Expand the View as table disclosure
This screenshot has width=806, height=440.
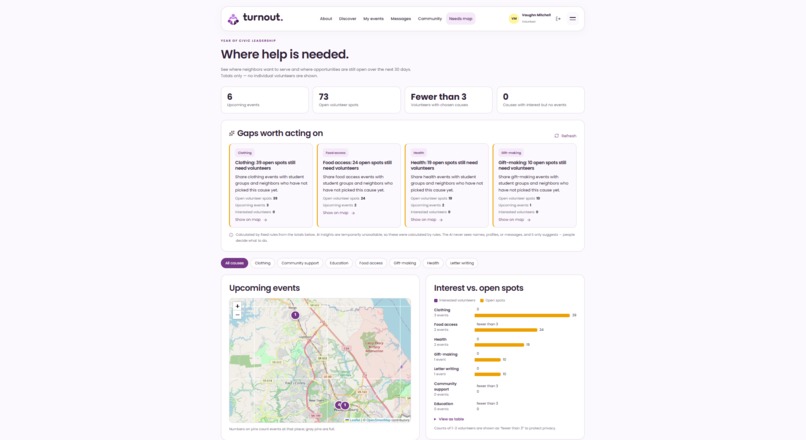coord(449,419)
